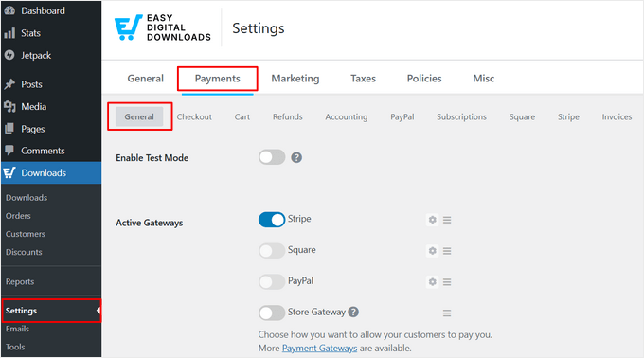The height and width of the screenshot is (358, 644).
Task: Enable the Test Mode toggle
Action: (x=272, y=157)
